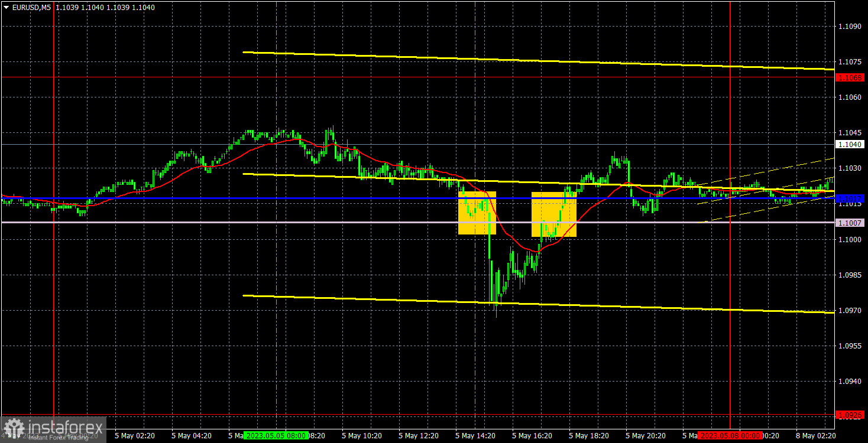The width and height of the screenshot is (868, 443).
Task: Click the 1.1030 price axis value
Action: pyautogui.click(x=849, y=168)
